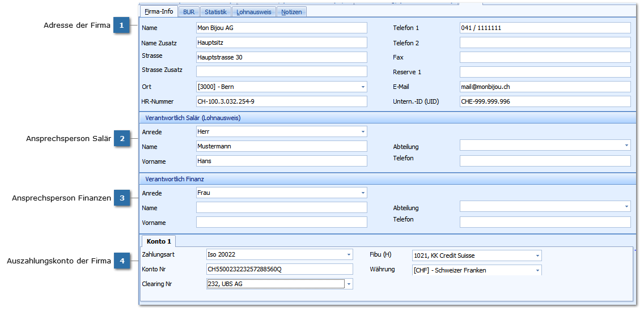Viewport: 644px width, 311px height.
Task: Click the number 3 callout marker
Action: (120, 198)
